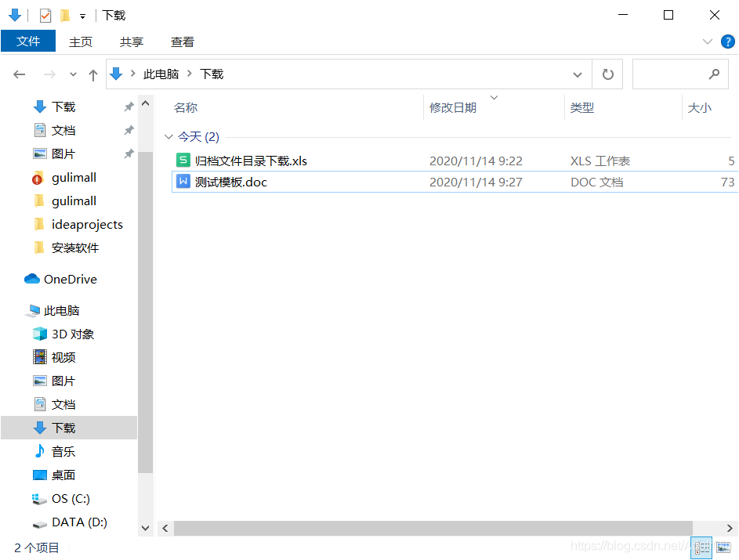Select the file 测试模板.doc
739x560 pixels.
point(231,182)
